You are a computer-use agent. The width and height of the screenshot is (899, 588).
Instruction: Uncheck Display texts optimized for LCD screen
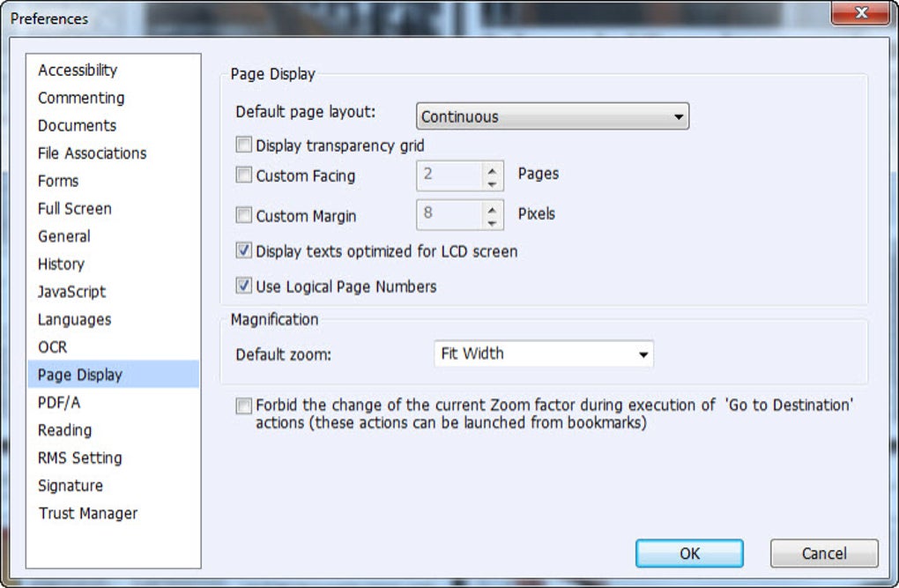pos(243,250)
